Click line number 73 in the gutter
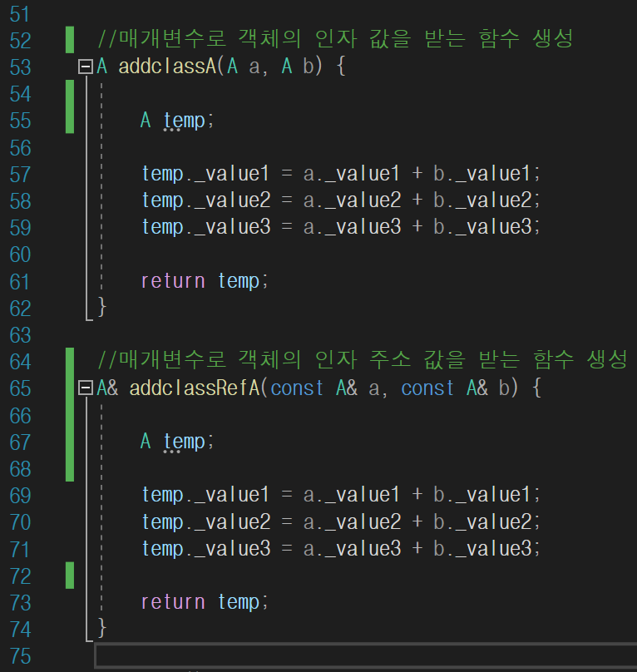 pos(20,603)
